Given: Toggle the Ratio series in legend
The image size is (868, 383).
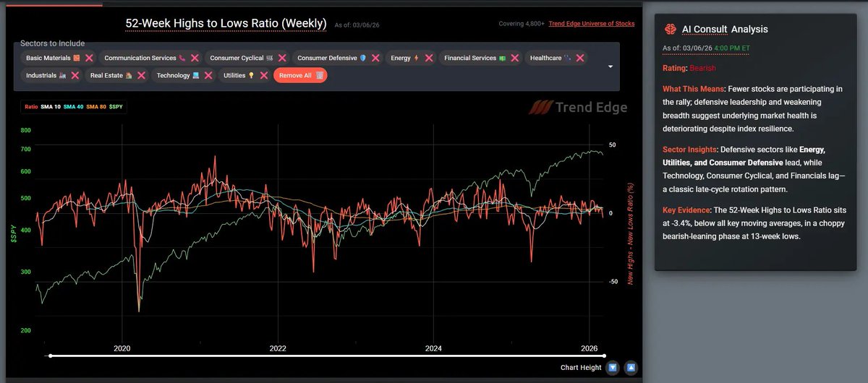Looking at the screenshot, I should [31, 106].
